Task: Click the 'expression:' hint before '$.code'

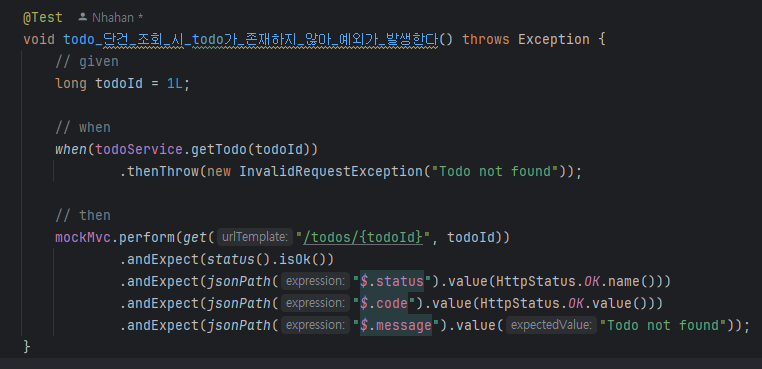Action: (315, 303)
